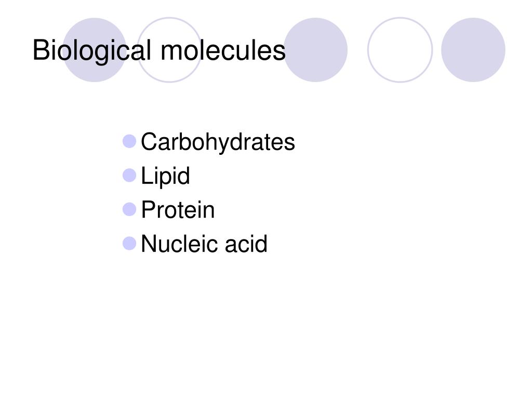Select the Nucleic acid bullet text
The width and height of the screenshot is (532, 399).
tap(204, 244)
